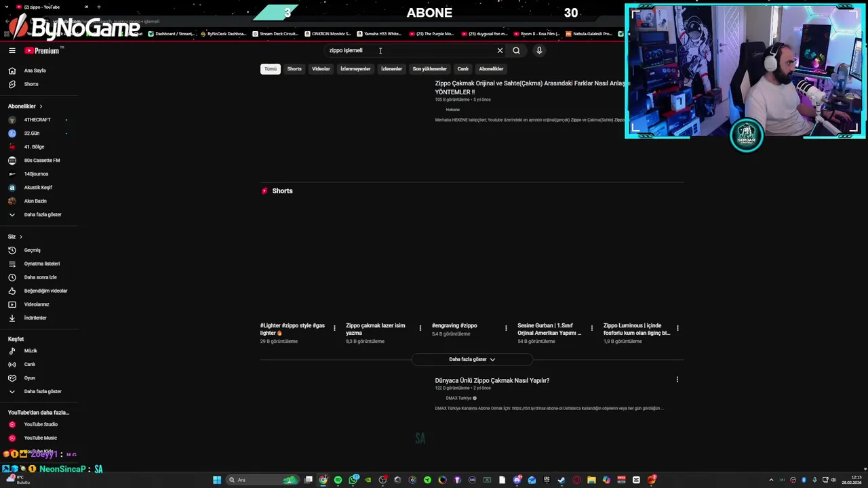The height and width of the screenshot is (488, 868).
Task: Open YouTube Studio link
Action: coord(33,424)
